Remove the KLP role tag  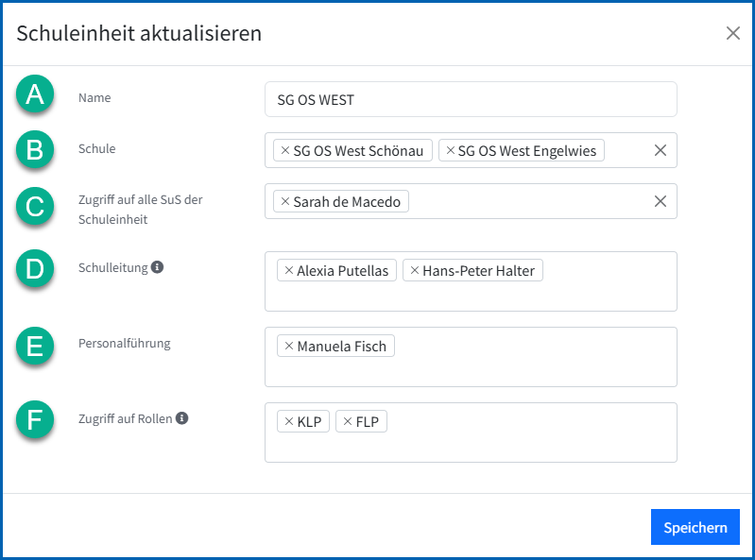click(x=289, y=421)
